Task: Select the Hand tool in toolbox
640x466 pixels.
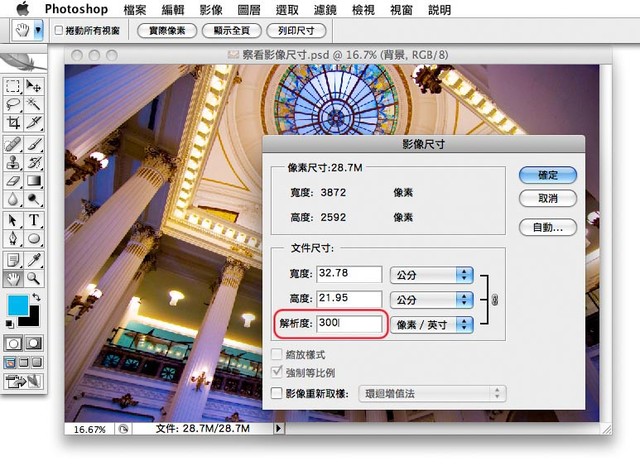Action: [x=13, y=279]
